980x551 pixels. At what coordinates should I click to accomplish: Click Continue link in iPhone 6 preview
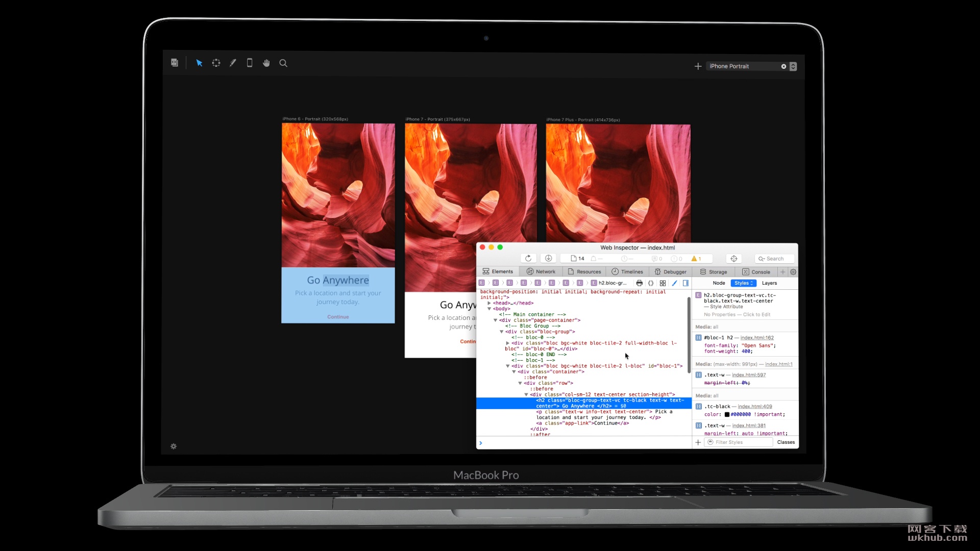338,317
